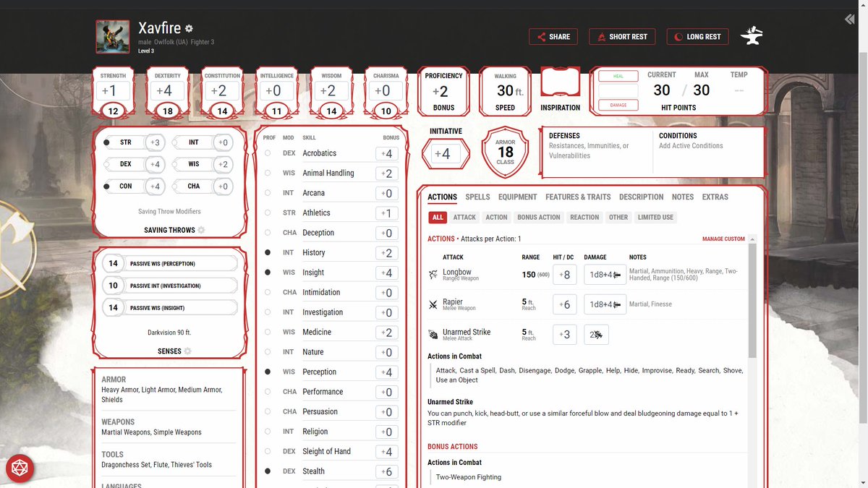Toggle Stealth proficiency circle

click(x=268, y=471)
